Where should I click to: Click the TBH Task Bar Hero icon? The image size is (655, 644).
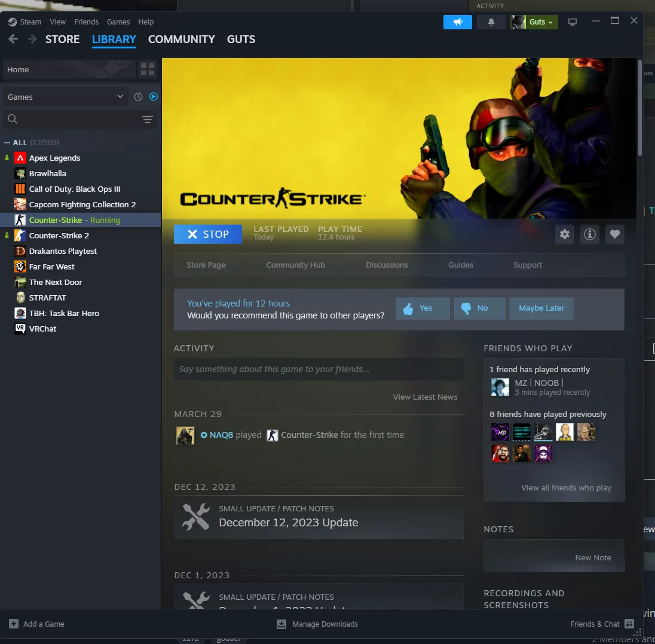pos(20,313)
